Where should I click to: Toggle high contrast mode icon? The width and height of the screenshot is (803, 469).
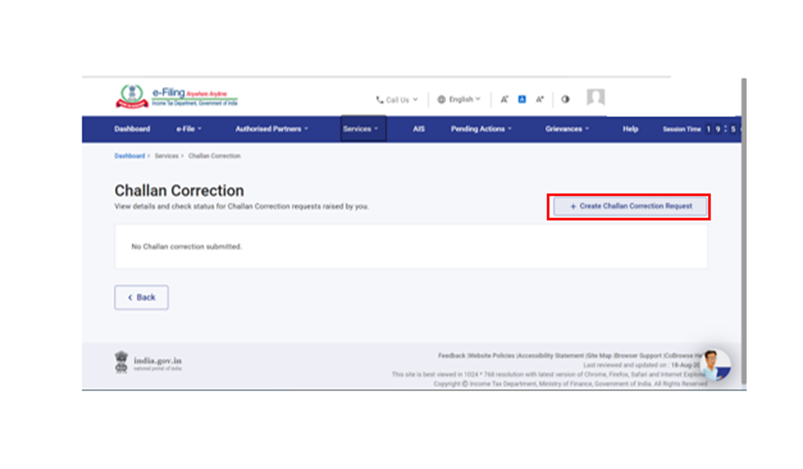point(565,99)
